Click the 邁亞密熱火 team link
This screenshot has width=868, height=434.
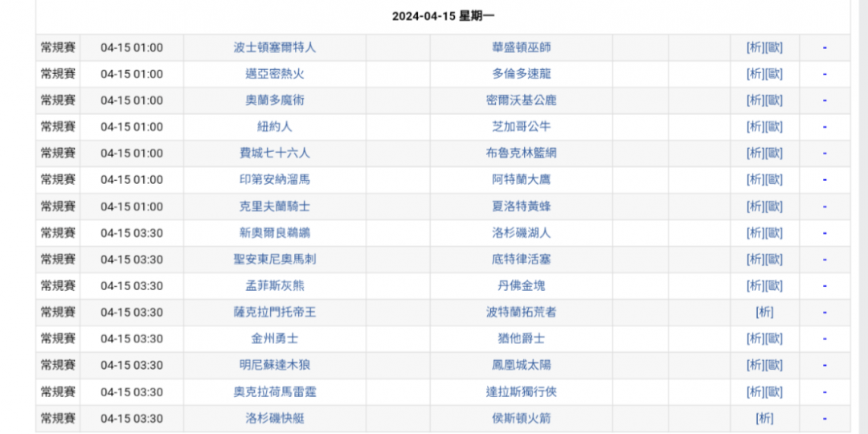pos(275,74)
